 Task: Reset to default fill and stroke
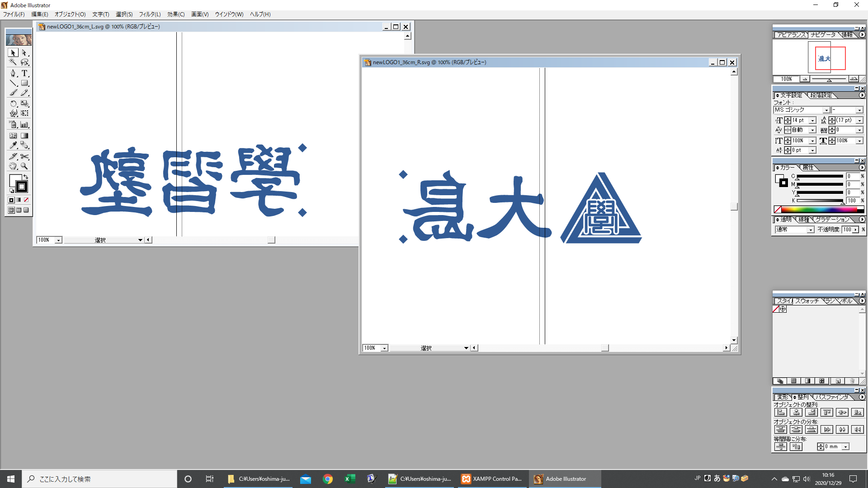point(12,191)
